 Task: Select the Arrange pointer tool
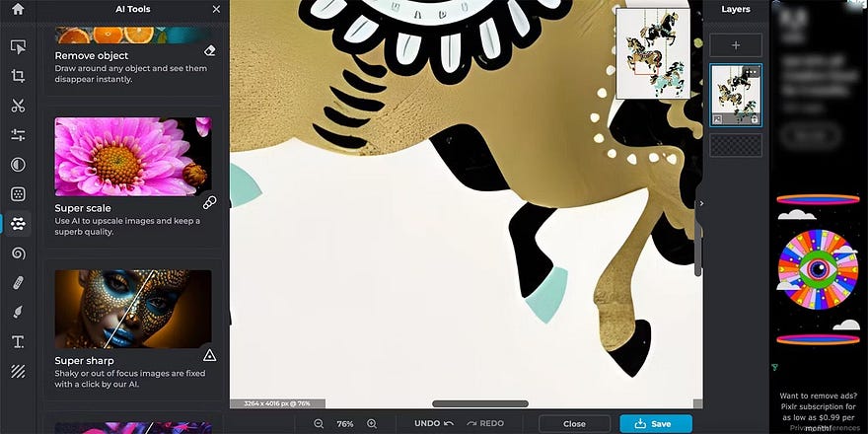click(18, 46)
